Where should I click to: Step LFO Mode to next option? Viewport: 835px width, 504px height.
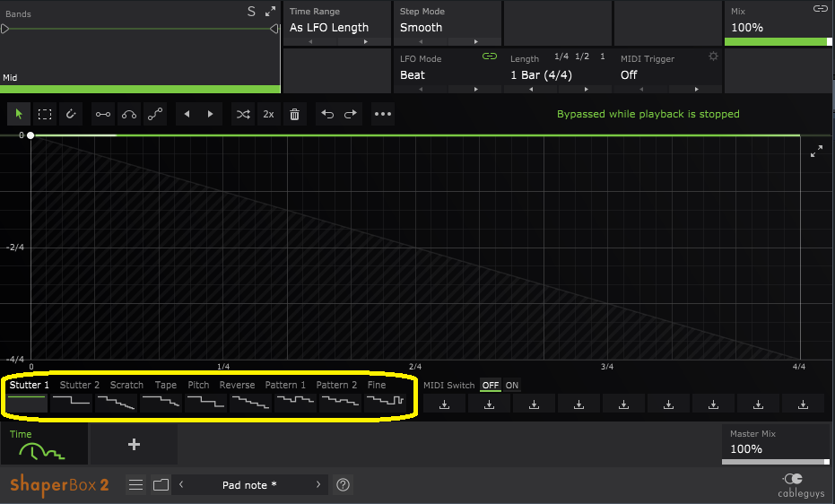point(475,90)
